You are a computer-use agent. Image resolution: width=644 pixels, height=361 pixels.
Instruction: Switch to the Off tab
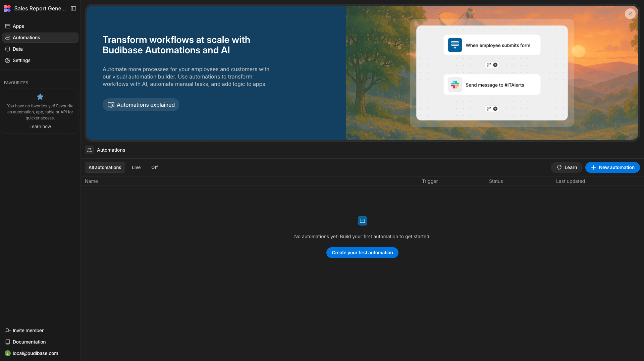click(x=155, y=167)
